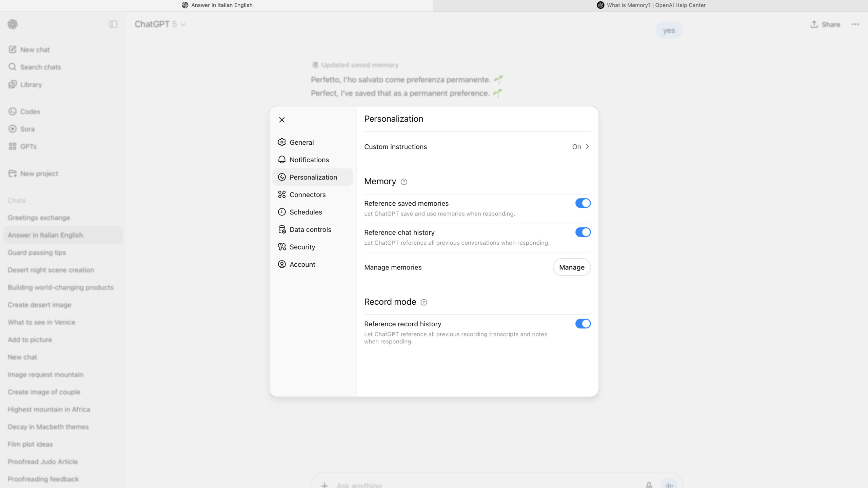The width and height of the screenshot is (868, 488).
Task: Open the three-dot more options menu
Action: (855, 24)
